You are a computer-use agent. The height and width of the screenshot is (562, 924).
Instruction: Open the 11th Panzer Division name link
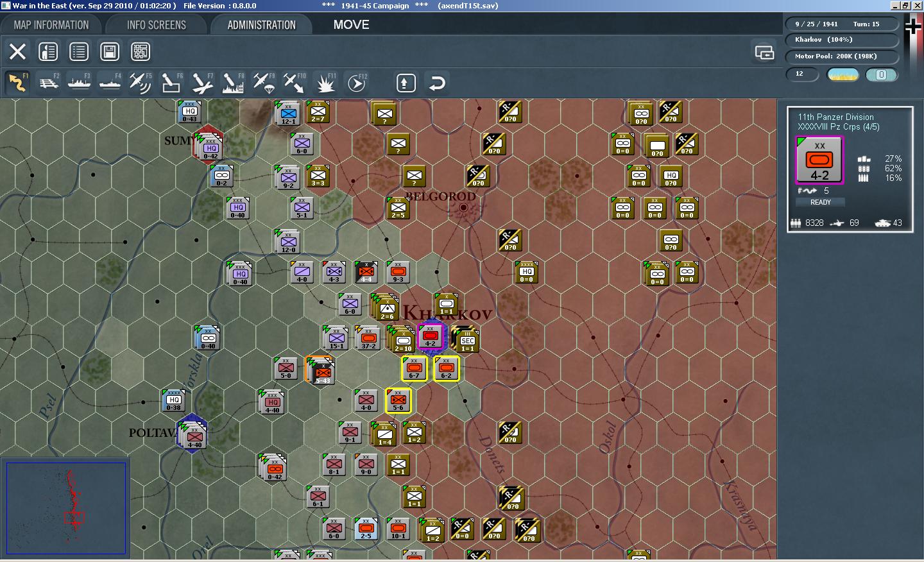tap(835, 117)
